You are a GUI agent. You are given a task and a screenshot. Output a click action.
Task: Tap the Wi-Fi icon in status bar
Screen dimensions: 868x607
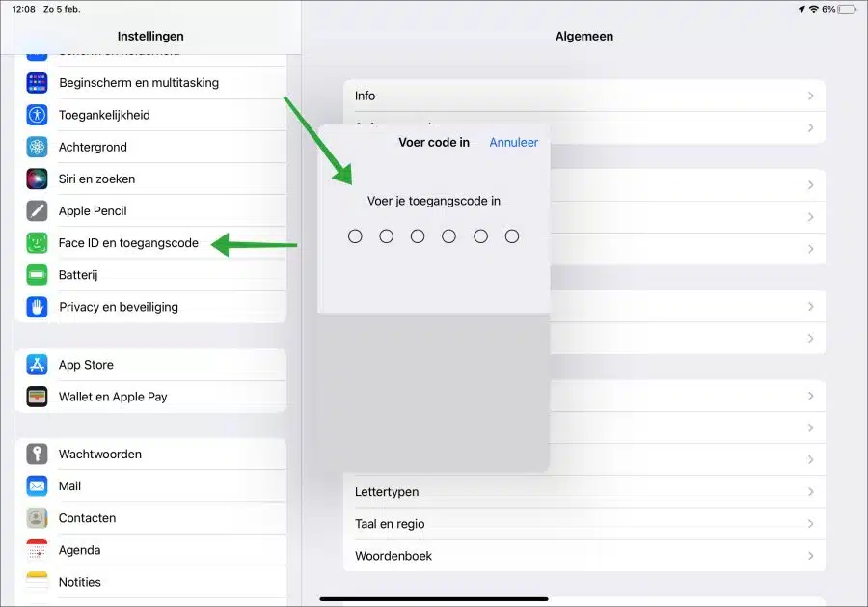814,9
